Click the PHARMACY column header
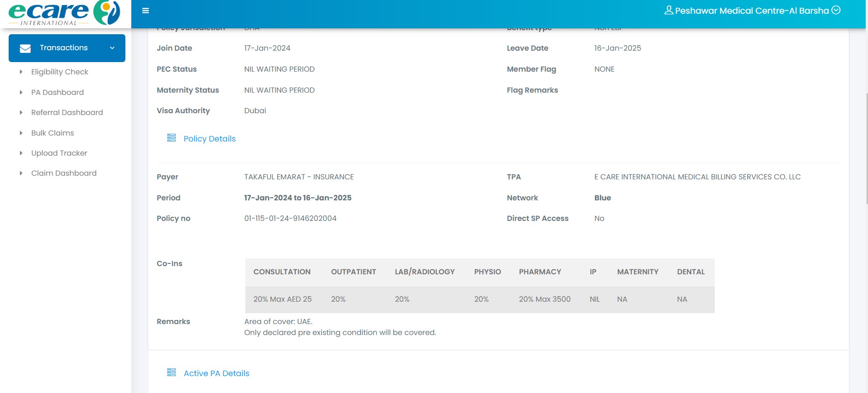Viewport: 868px width, 393px height. [540, 272]
